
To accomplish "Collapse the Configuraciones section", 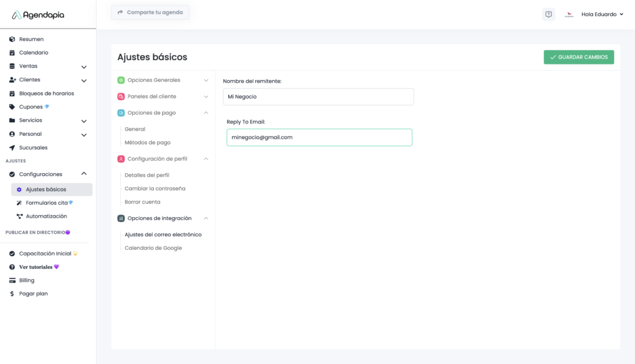I will [x=84, y=174].
